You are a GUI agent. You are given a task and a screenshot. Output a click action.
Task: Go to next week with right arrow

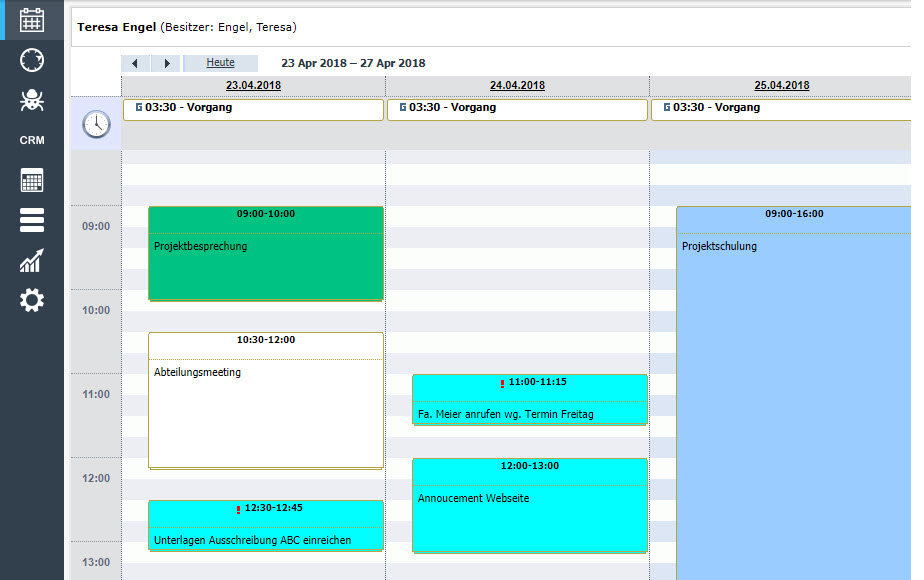point(166,63)
